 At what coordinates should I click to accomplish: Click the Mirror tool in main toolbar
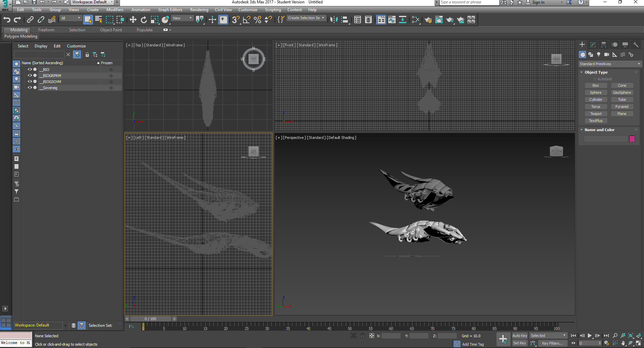(x=333, y=20)
